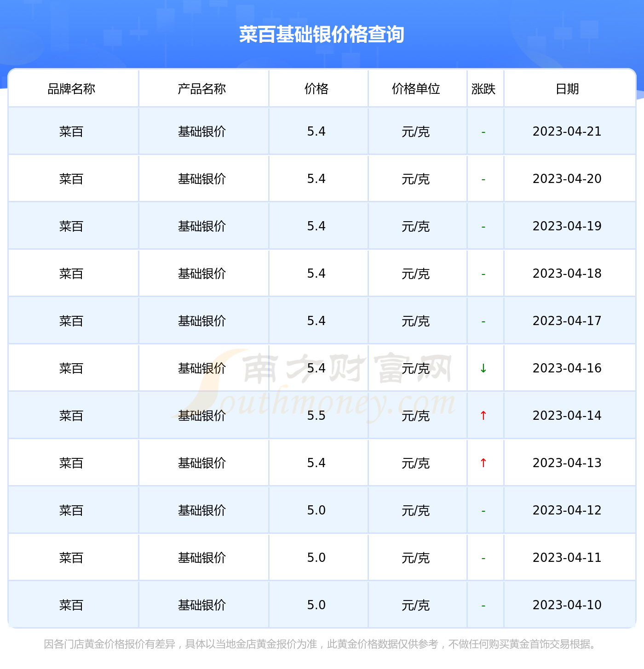Image resolution: width=644 pixels, height=669 pixels.
Task: Click the green down arrow for 2023-04-16
Action: click(483, 368)
